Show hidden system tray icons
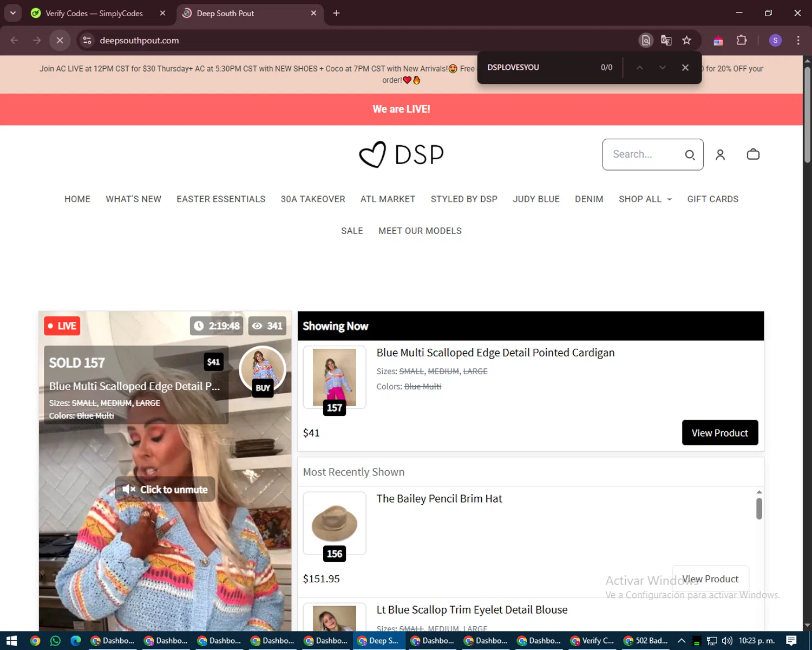The image size is (812, 650). (682, 641)
